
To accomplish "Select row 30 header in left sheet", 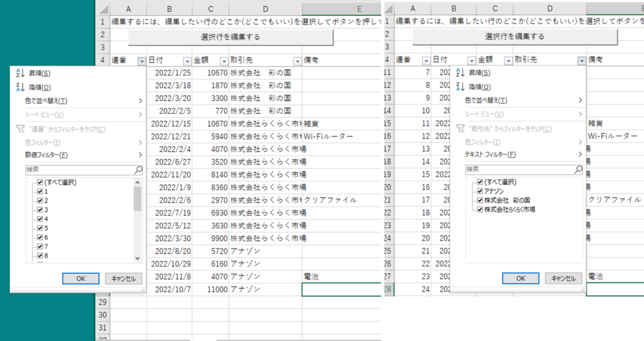I will [103, 315].
